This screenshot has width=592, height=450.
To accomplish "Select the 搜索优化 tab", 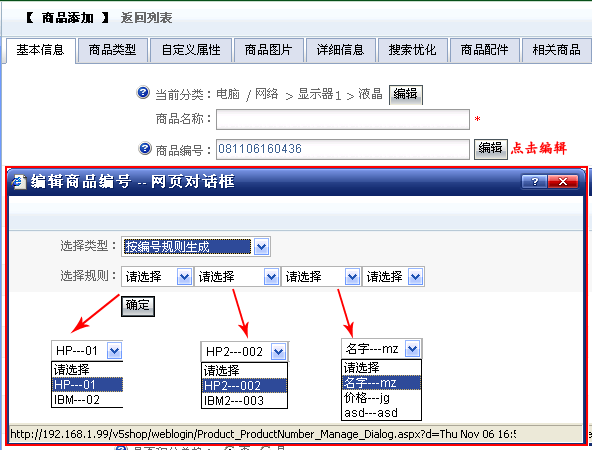I will (412, 50).
